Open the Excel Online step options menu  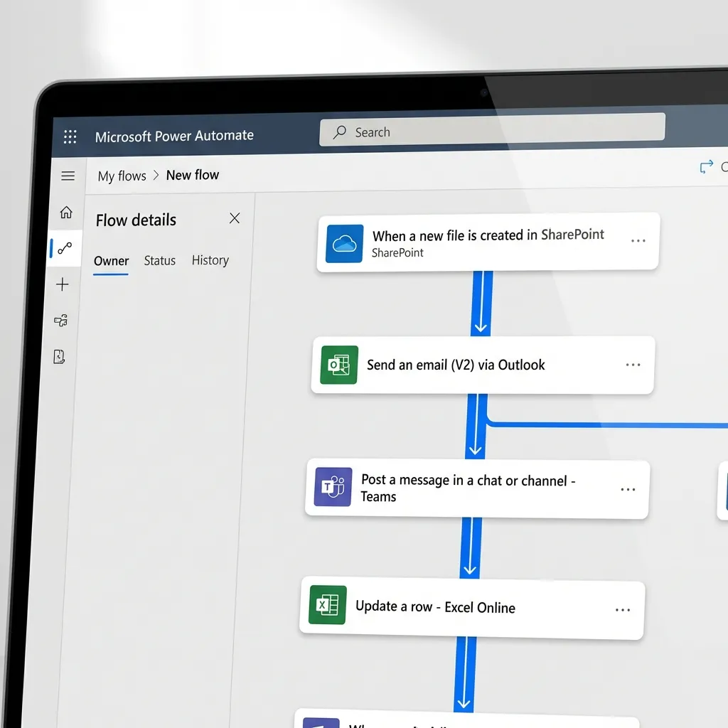pos(623,609)
